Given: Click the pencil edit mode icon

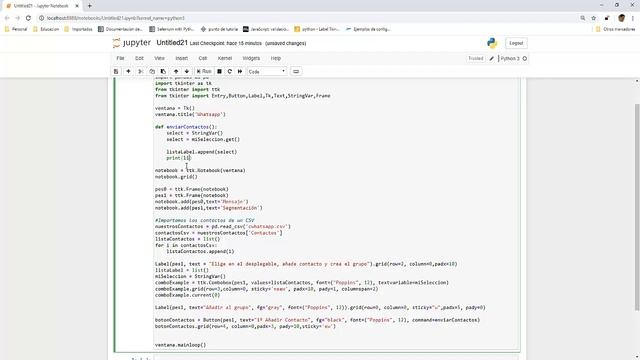Looking at the screenshot, I should 492,58.
